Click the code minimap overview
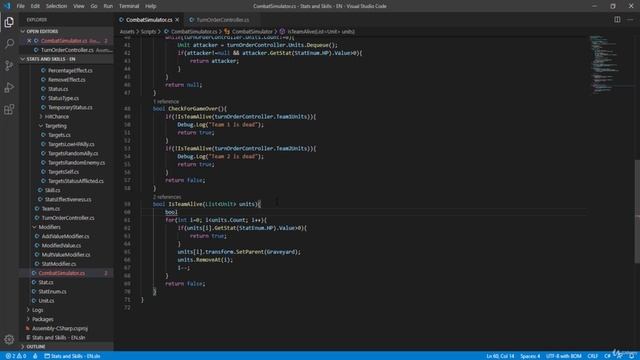The height and width of the screenshot is (360, 640). tap(610, 65)
